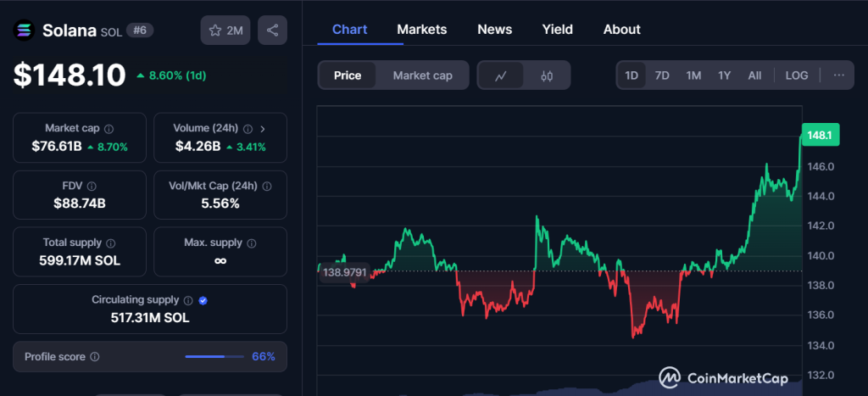Show Market cap info tooltip icon
This screenshot has width=868, height=396.
[109, 129]
